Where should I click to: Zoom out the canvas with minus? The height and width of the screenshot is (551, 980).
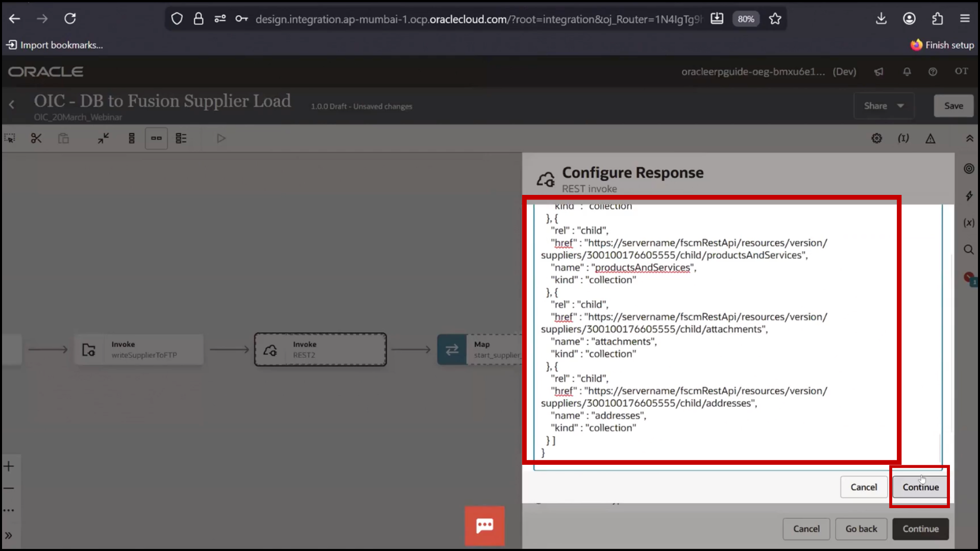pos(9,488)
